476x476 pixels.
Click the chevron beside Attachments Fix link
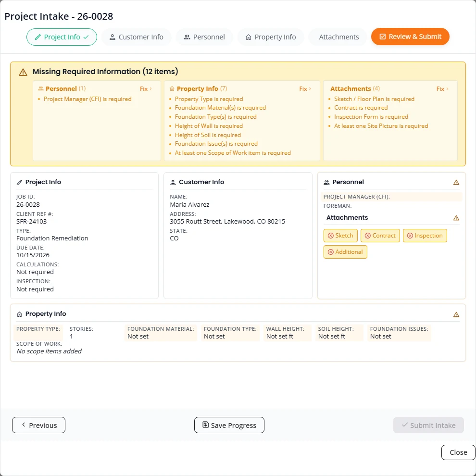447,88
